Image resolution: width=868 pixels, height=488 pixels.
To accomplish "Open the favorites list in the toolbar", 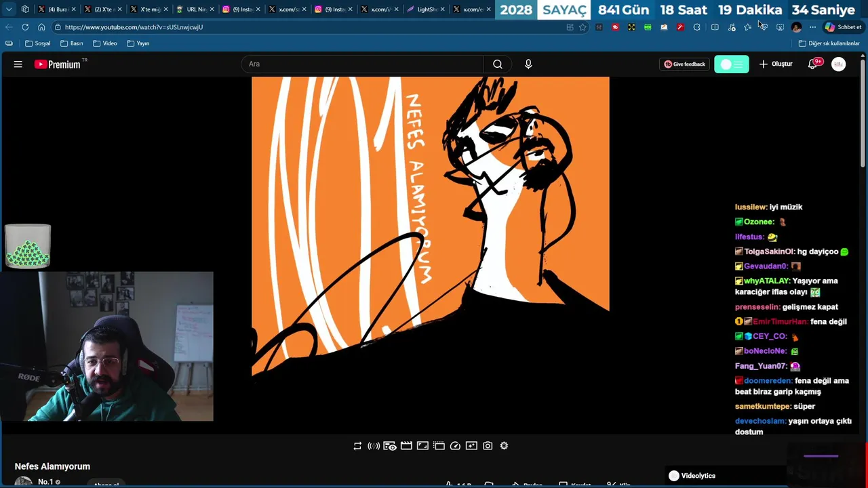I will click(x=747, y=27).
